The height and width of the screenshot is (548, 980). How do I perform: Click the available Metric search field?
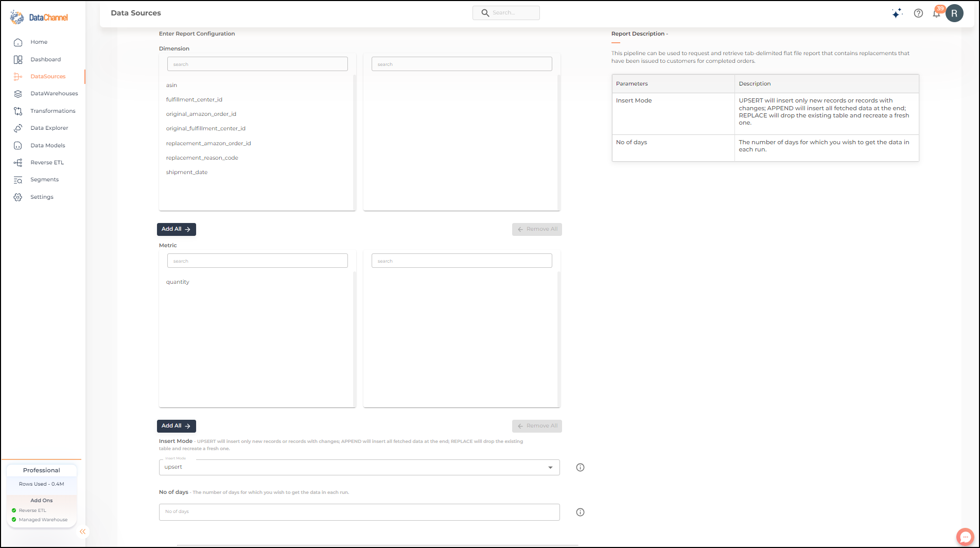257,261
